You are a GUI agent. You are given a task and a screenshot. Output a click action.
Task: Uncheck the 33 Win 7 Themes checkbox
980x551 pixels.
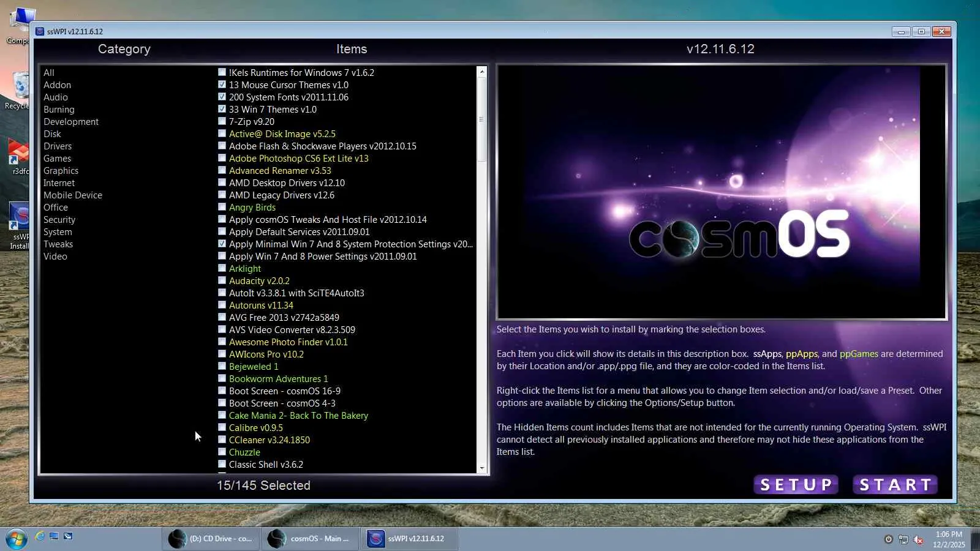[222, 109]
